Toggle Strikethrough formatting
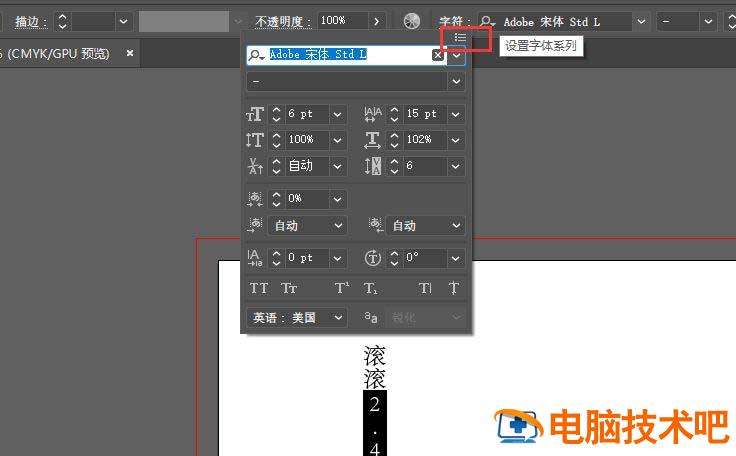 [x=453, y=288]
